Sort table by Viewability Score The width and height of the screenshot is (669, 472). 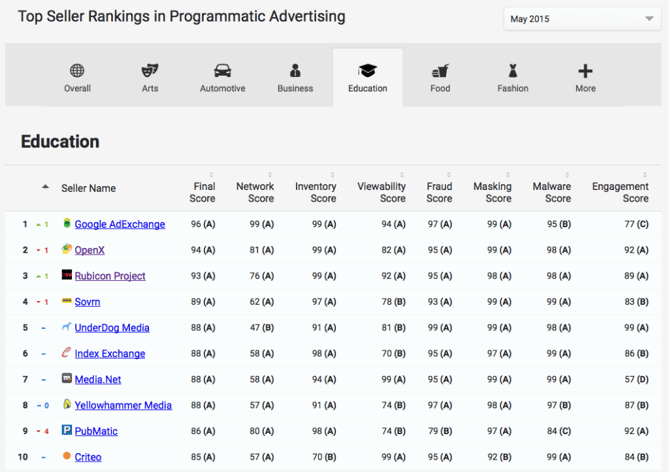pyautogui.click(x=402, y=175)
